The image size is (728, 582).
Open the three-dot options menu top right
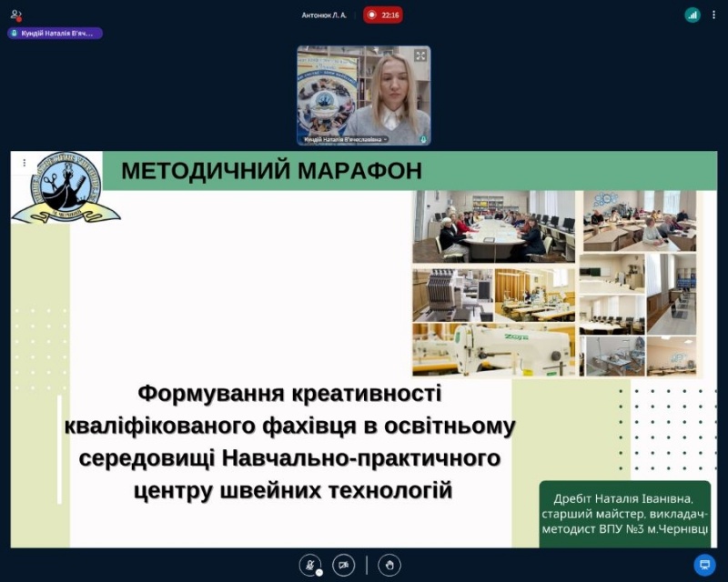tap(713, 15)
